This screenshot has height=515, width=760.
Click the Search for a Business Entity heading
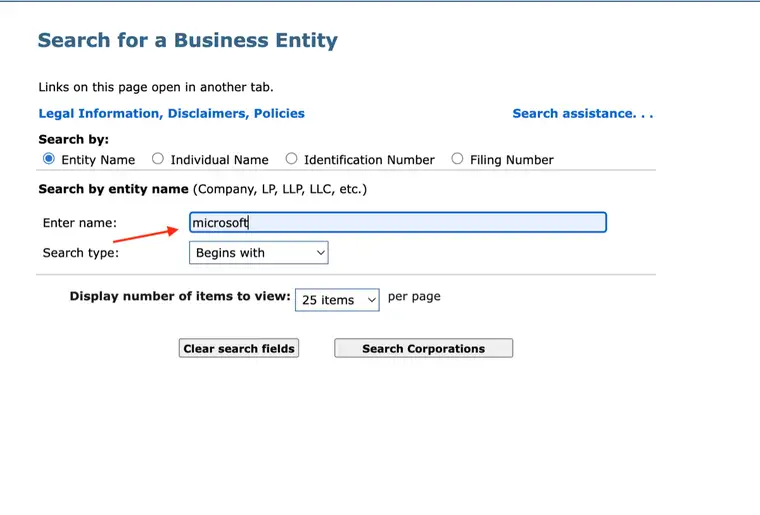tap(188, 40)
